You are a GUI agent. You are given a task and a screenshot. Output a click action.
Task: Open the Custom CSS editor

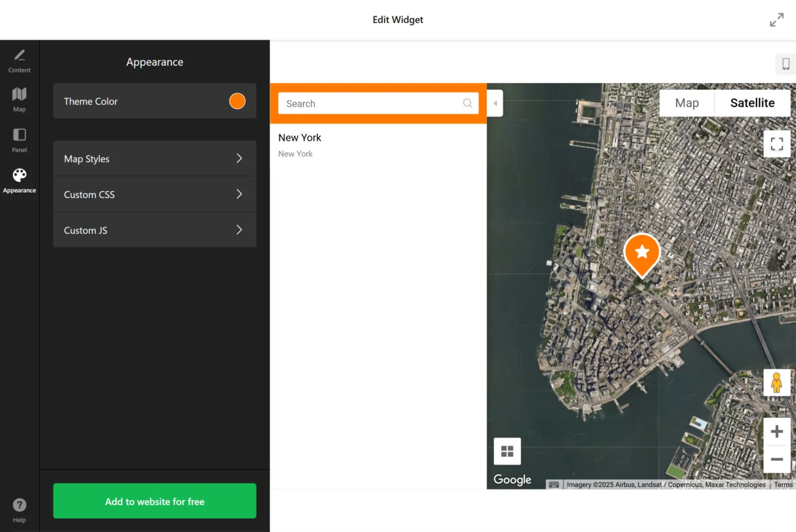coord(154,194)
